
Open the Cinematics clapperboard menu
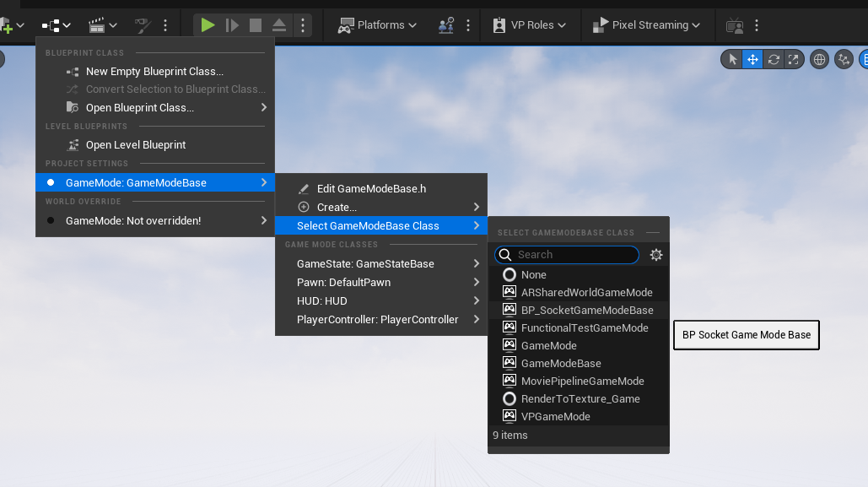pyautogui.click(x=103, y=25)
